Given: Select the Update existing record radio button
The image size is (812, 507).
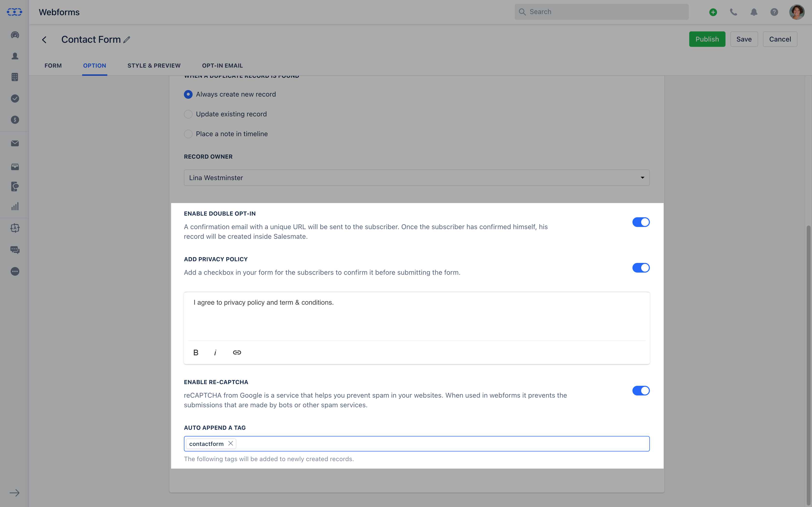Looking at the screenshot, I should pyautogui.click(x=188, y=114).
